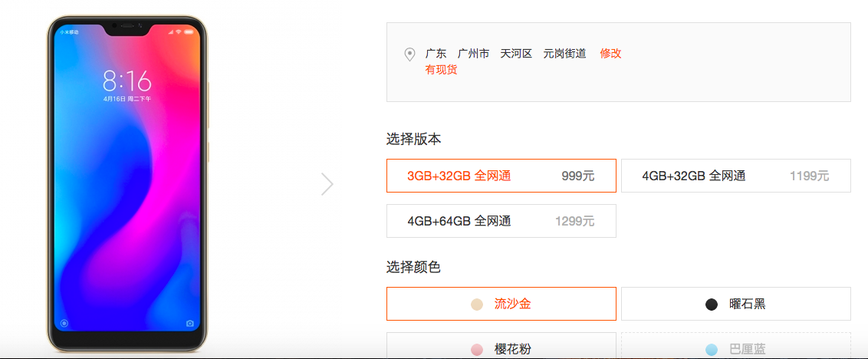
Task: Show next product image with right chevron
Action: pyautogui.click(x=327, y=184)
